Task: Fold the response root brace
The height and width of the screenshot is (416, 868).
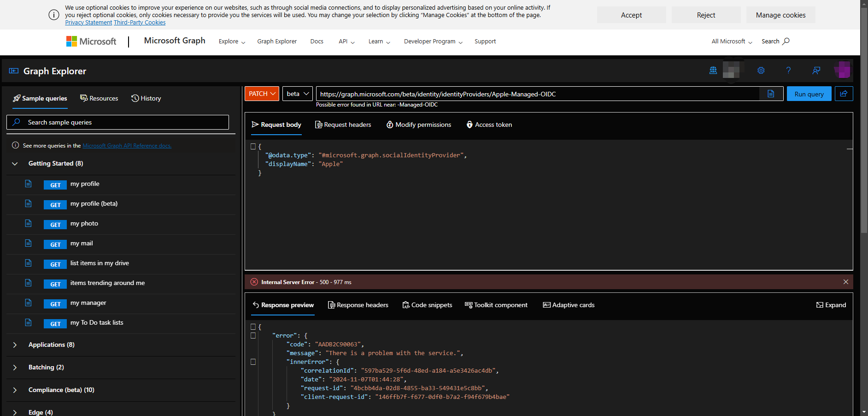Action: coord(253,327)
